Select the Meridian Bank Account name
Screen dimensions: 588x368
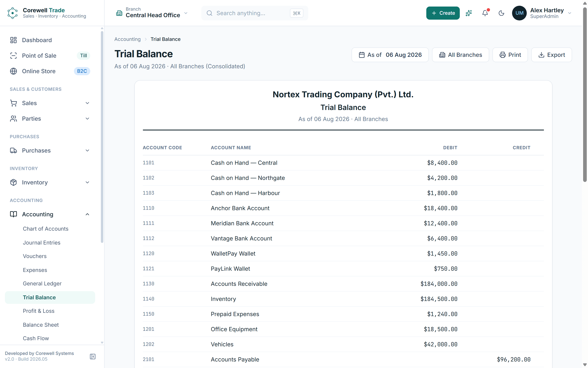[242, 223]
